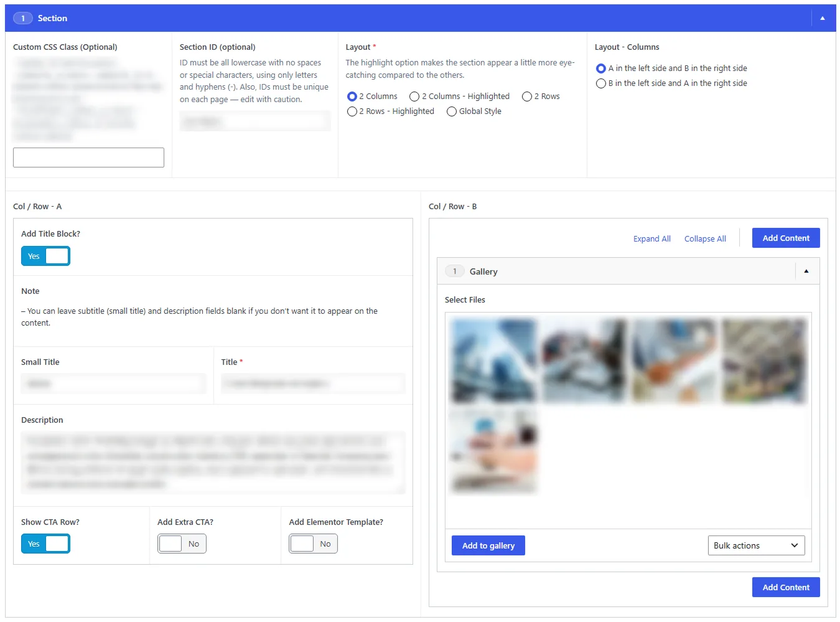This screenshot has width=840, height=622.
Task: Focus the empty Custom CSS Class input
Action: point(88,158)
